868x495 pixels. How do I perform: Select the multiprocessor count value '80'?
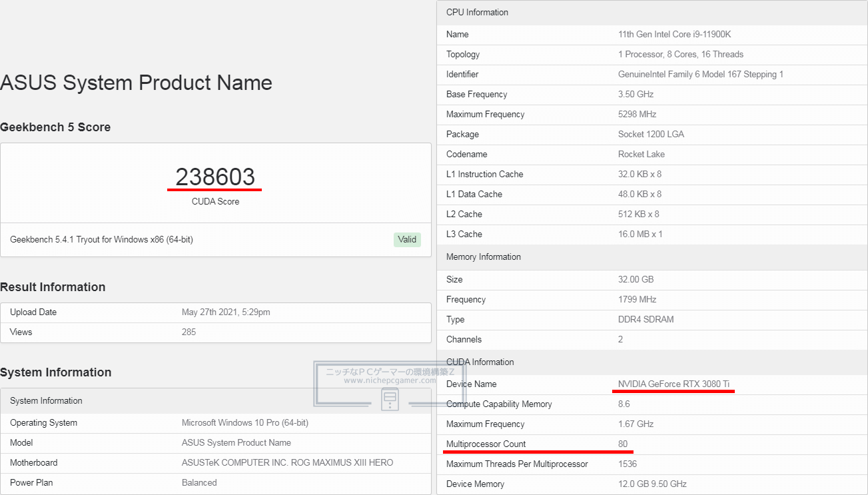click(x=623, y=444)
